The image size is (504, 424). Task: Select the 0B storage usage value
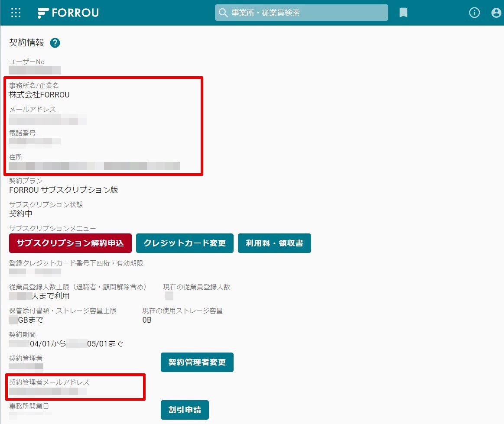pyautogui.click(x=147, y=320)
